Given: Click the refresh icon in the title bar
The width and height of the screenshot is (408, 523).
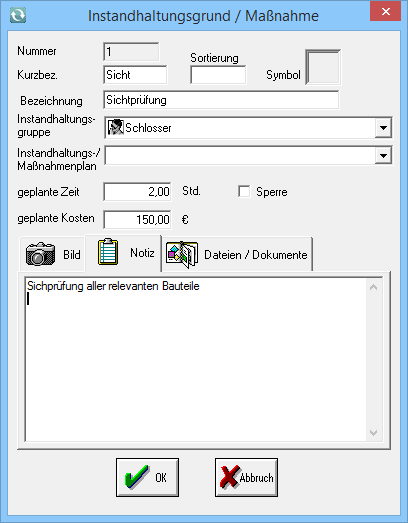Looking at the screenshot, I should pyautogui.click(x=18, y=15).
